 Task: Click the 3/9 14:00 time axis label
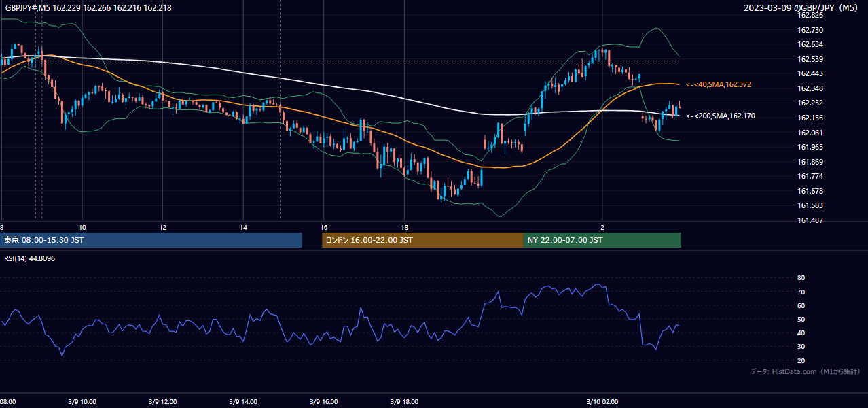coord(243,402)
